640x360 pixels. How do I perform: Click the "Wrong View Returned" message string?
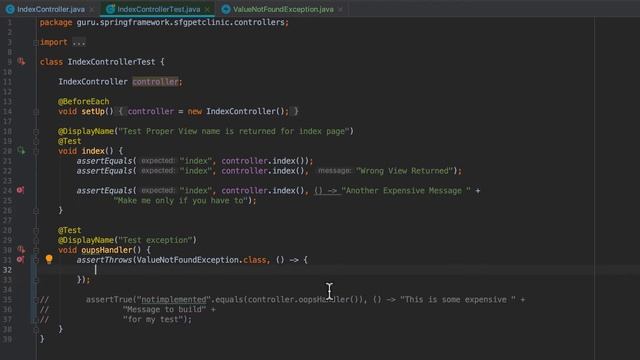[x=404, y=171]
